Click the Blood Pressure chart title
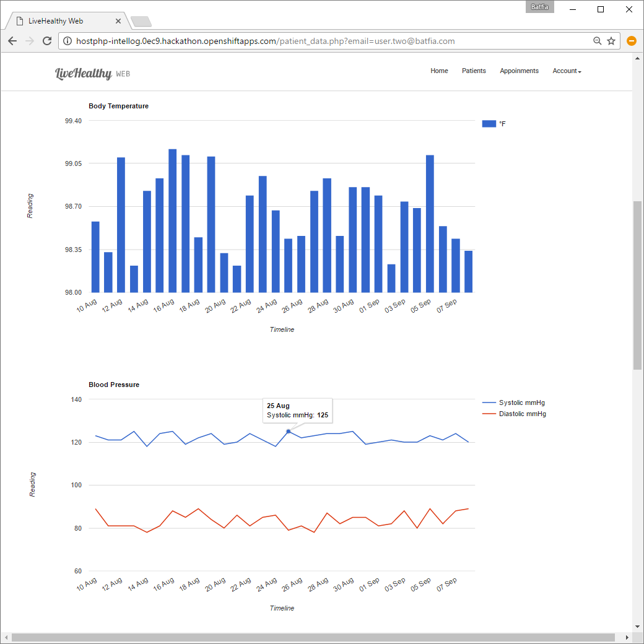The image size is (644, 644). click(114, 385)
